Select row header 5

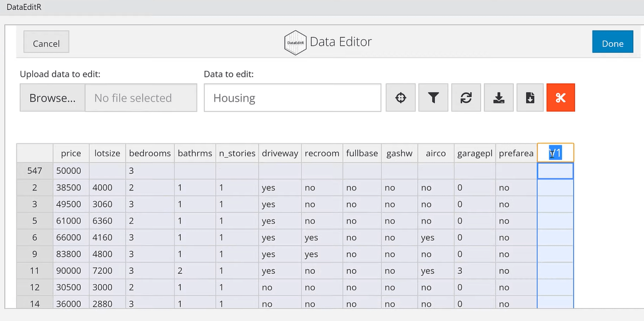pos(35,221)
